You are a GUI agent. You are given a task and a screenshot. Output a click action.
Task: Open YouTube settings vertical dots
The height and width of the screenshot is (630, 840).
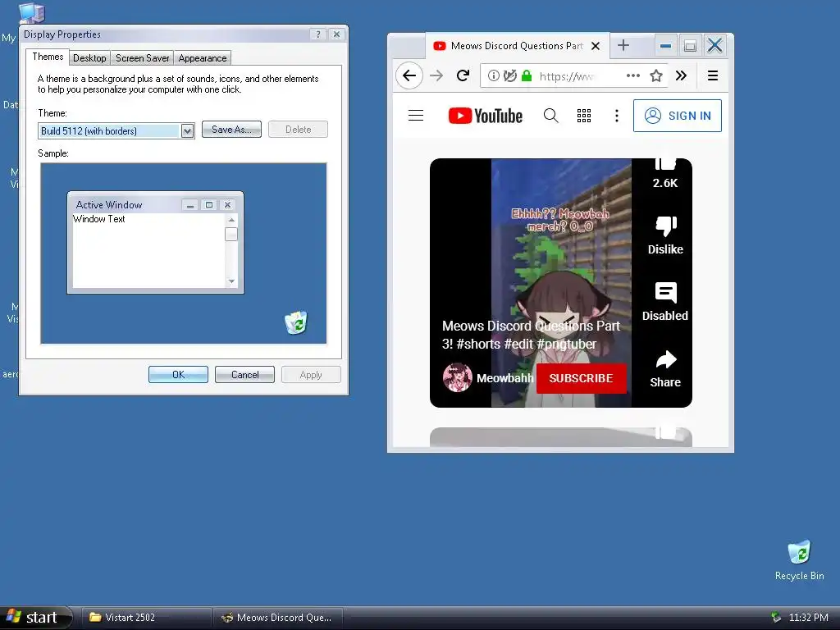[617, 116]
